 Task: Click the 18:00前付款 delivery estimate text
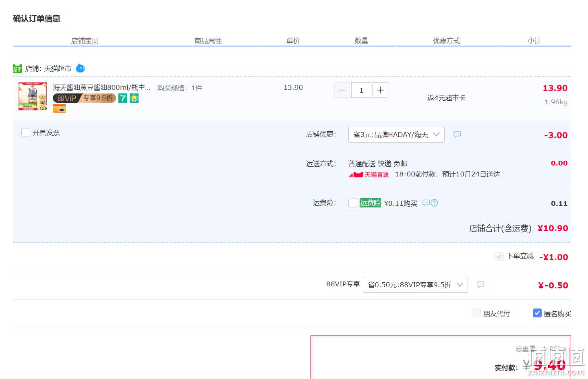(447, 174)
